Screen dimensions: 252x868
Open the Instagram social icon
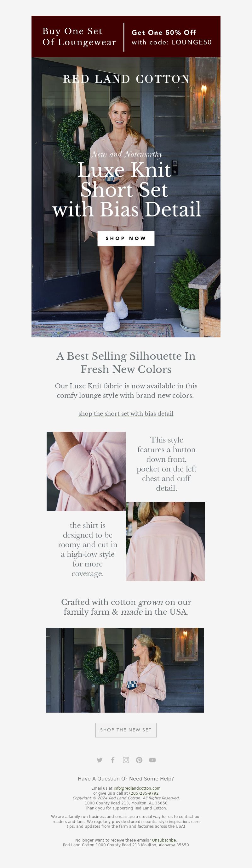tap(126, 760)
